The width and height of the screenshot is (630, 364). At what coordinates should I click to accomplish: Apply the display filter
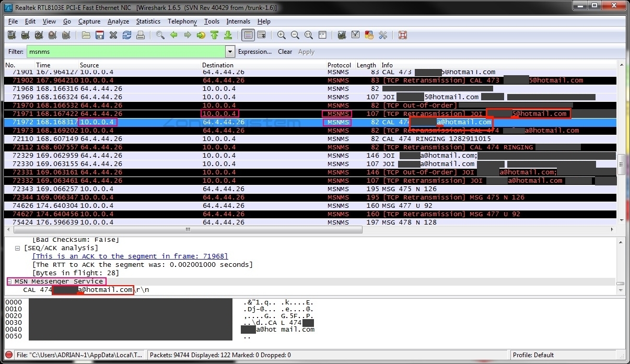(306, 52)
